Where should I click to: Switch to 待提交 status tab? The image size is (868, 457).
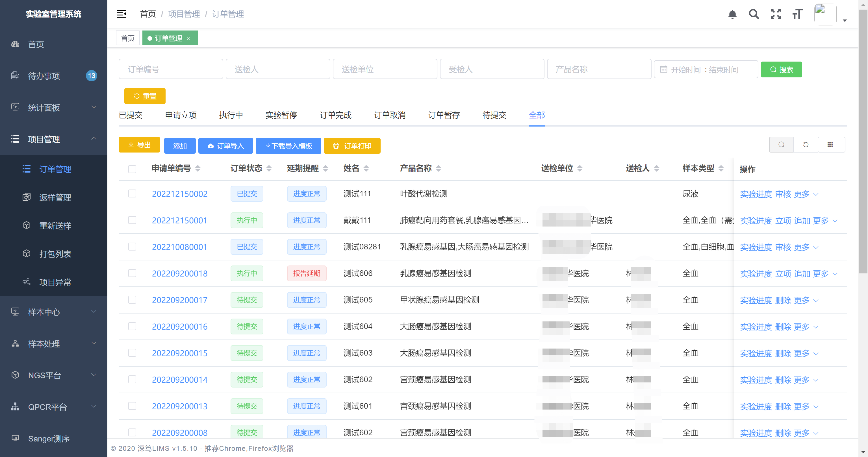pos(494,115)
